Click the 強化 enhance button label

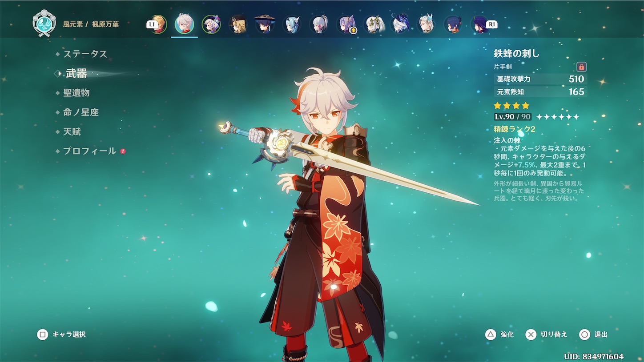[x=507, y=334]
